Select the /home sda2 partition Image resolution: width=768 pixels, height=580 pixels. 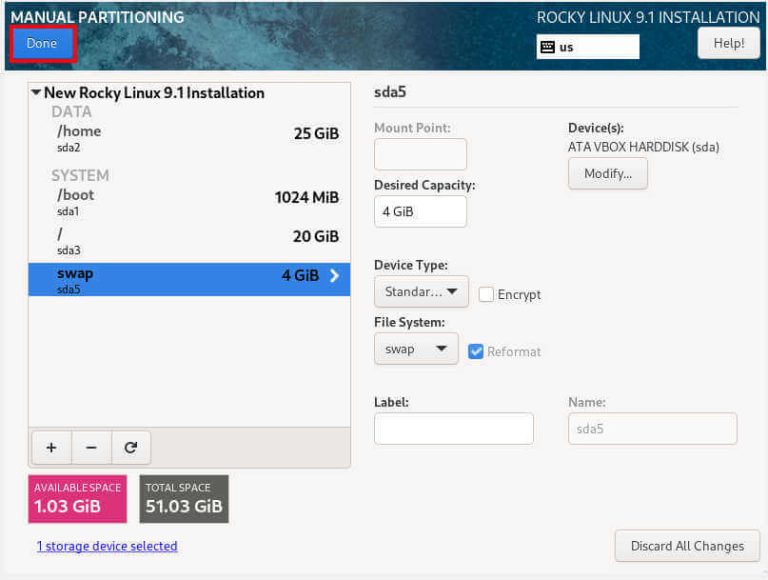tap(188, 138)
